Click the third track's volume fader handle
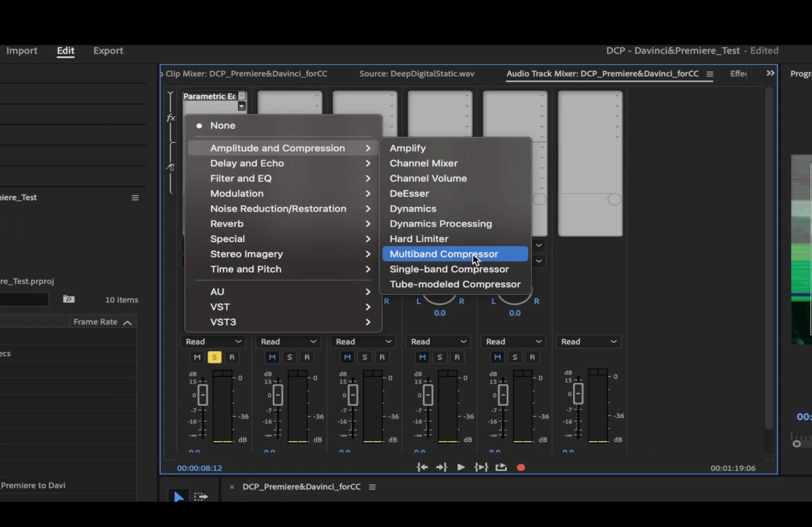This screenshot has width=812, height=527. click(353, 395)
